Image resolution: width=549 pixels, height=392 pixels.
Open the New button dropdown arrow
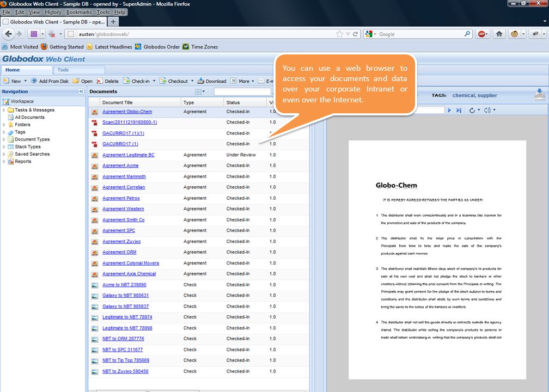click(x=25, y=81)
